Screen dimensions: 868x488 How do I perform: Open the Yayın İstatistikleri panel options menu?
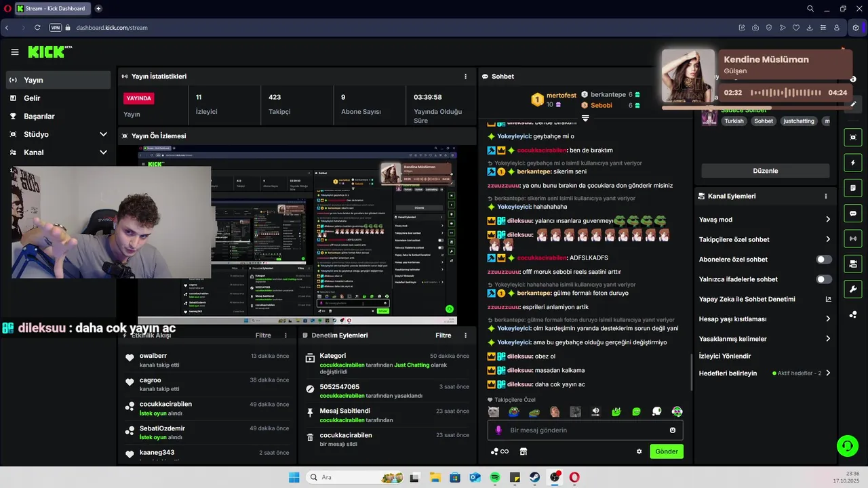tap(465, 77)
